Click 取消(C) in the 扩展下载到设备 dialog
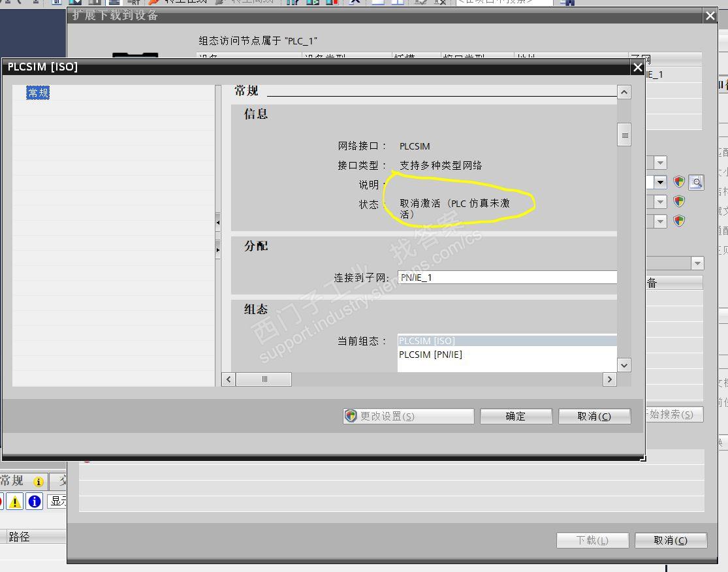Screen dimensions: 728x572 pos(671,540)
